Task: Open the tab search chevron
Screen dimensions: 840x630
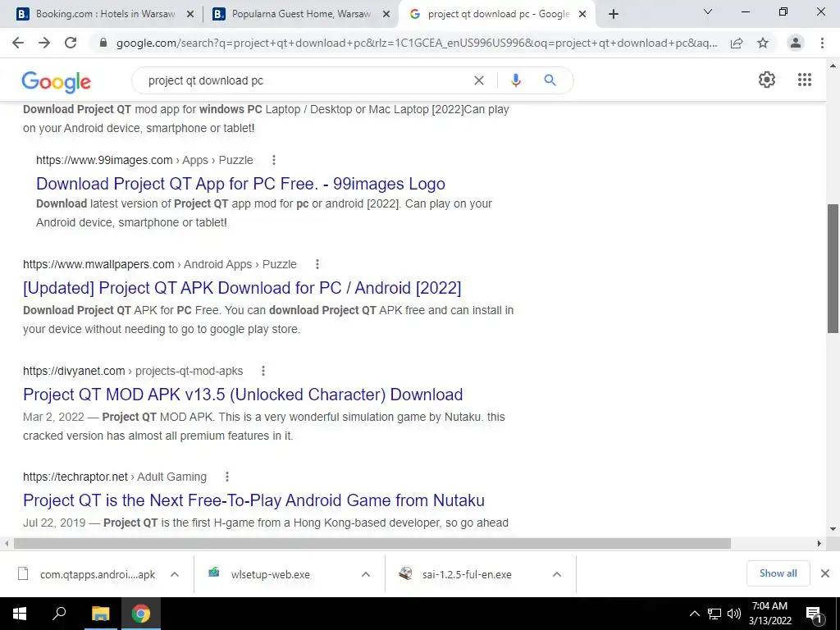Action: [x=708, y=11]
